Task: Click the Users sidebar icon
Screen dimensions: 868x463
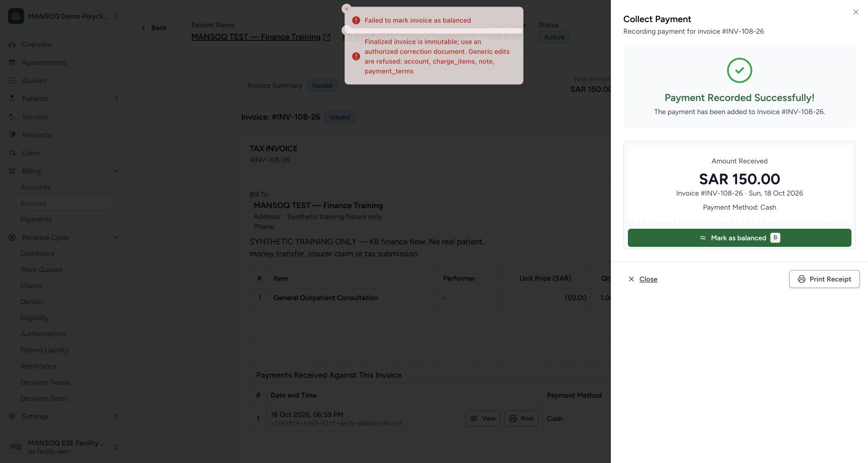Action: coord(12,153)
